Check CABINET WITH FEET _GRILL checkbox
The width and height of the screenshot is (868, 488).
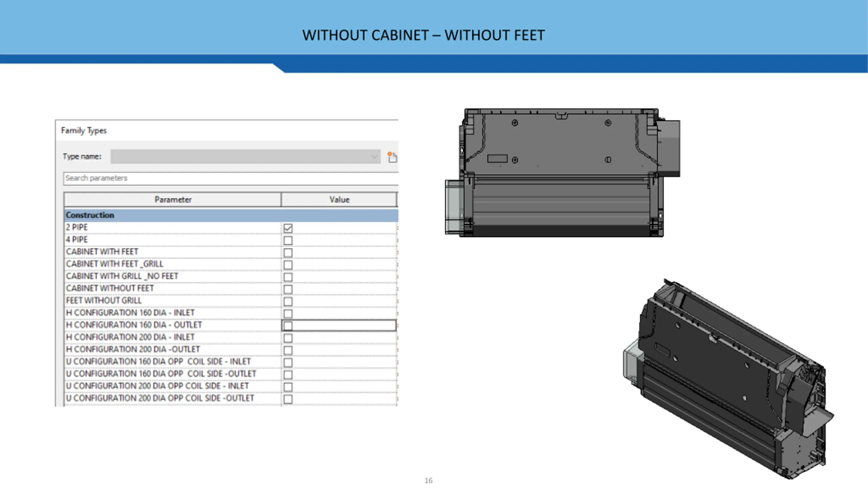click(x=288, y=265)
